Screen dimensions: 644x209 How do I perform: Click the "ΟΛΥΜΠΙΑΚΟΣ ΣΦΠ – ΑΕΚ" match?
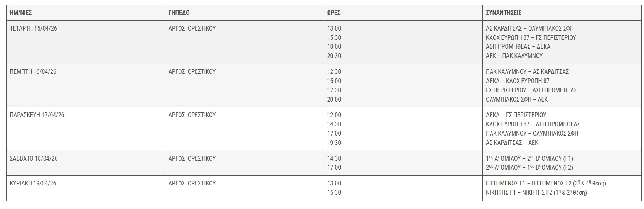click(x=516, y=100)
